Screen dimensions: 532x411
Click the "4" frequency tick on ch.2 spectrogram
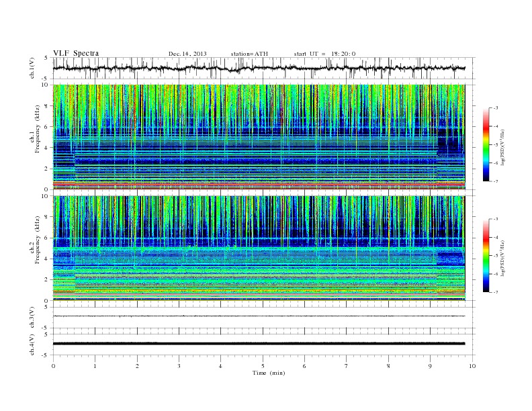point(47,259)
